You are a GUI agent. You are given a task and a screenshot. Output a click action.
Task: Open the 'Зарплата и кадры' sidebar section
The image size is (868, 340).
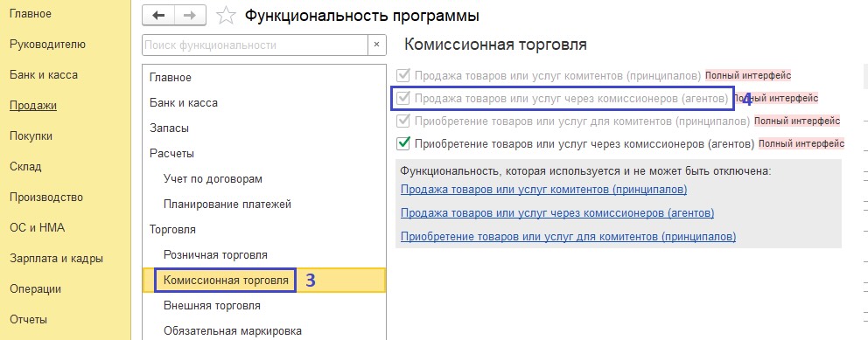(x=57, y=258)
